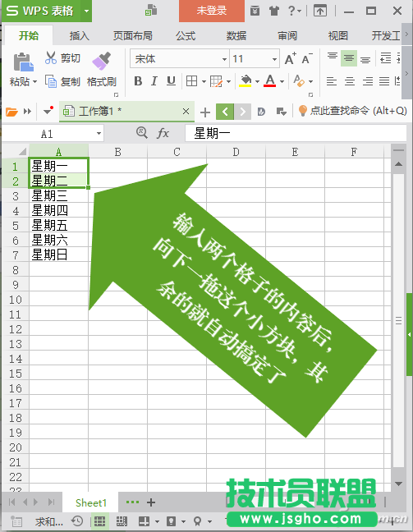Click the Paste (粘贴) clipboard icon
Viewport: 413px width, 532px height.
point(24,62)
